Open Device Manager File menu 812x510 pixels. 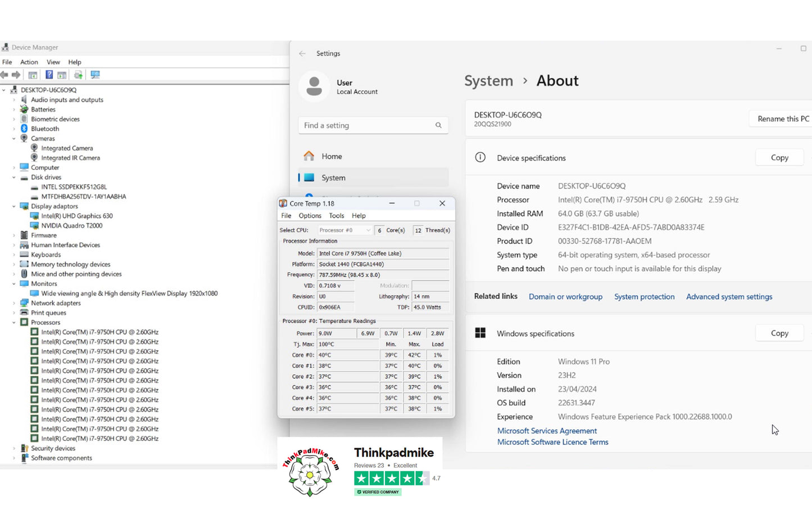(x=7, y=62)
